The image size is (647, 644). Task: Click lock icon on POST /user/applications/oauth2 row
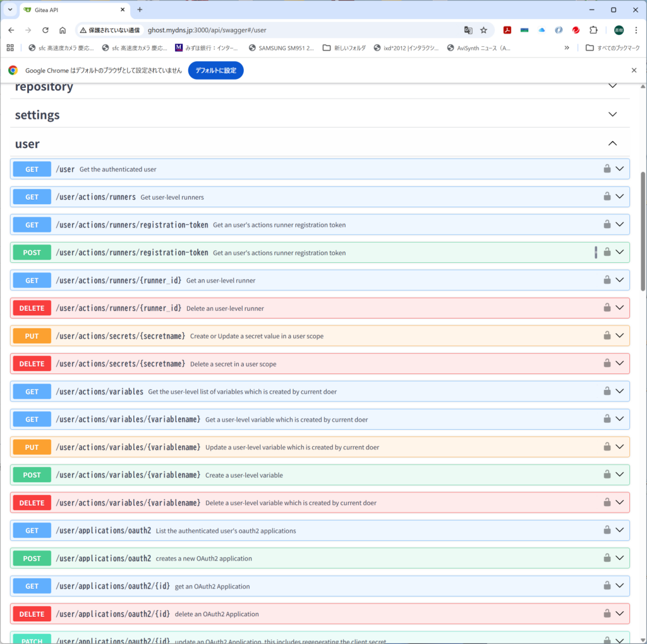(607, 558)
